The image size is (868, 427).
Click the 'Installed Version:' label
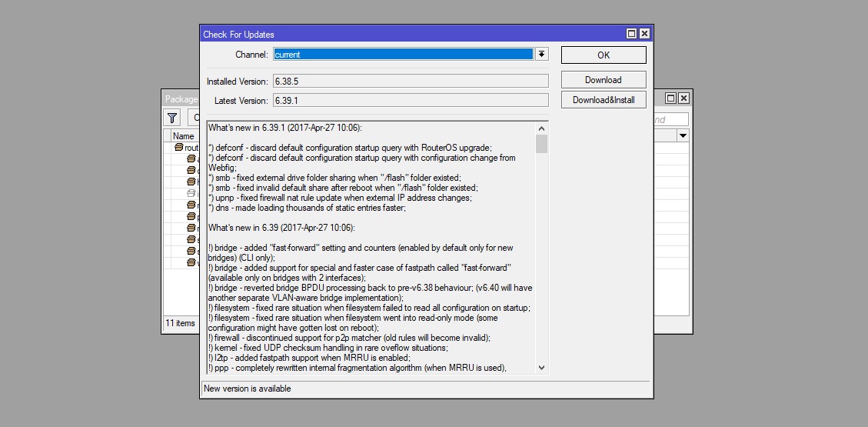tap(238, 81)
